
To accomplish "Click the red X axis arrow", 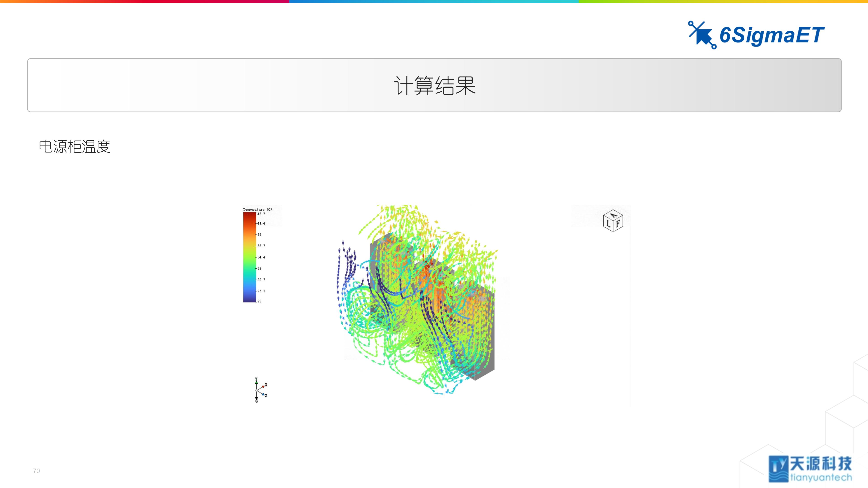I will (263, 387).
